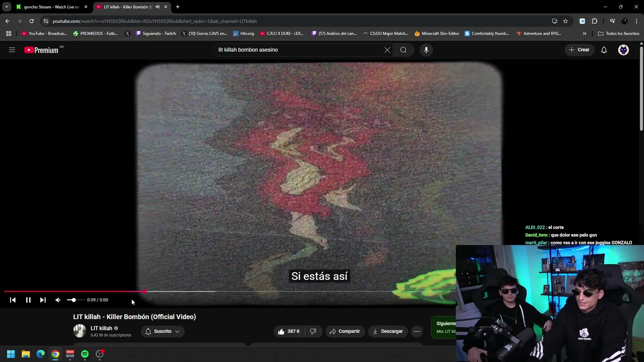Dislike the video with thumbs-down
644x362 pixels.
pyautogui.click(x=313, y=331)
